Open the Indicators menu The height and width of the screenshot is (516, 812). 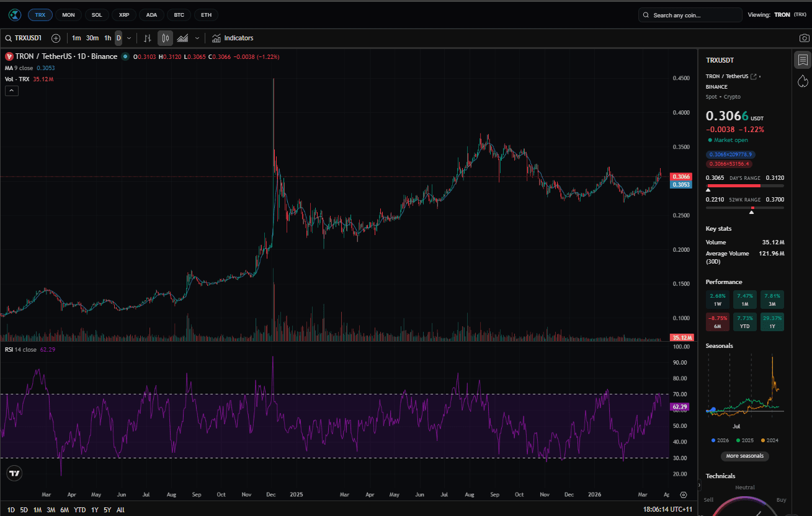(233, 38)
